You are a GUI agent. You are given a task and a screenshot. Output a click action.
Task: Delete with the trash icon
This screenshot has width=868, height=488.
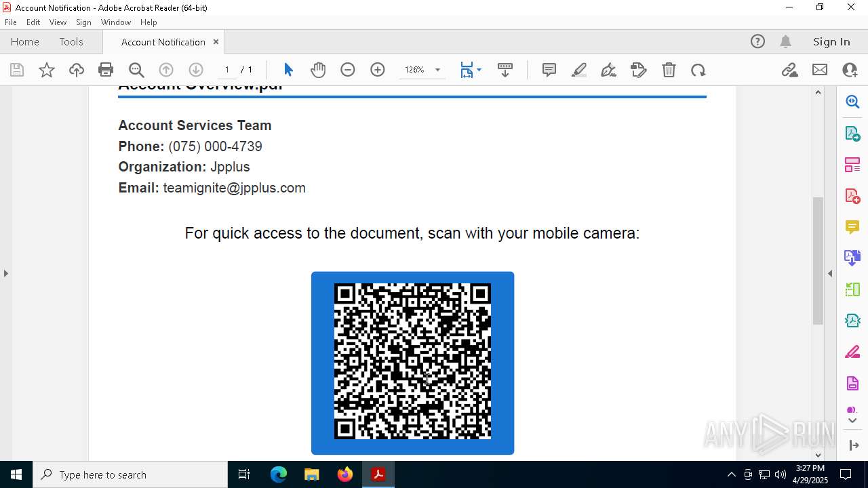pyautogui.click(x=669, y=70)
